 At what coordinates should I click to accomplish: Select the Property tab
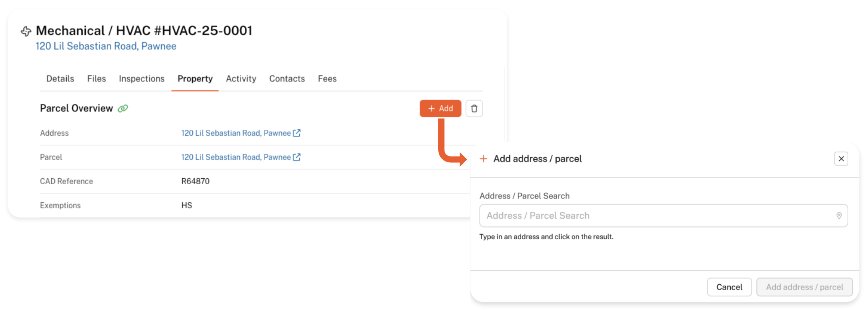tap(195, 79)
